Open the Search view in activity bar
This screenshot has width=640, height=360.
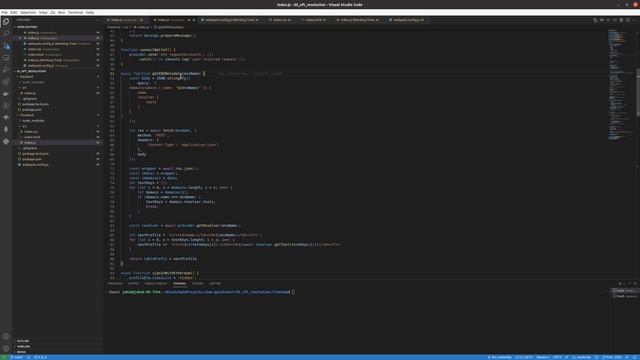click(x=6, y=33)
